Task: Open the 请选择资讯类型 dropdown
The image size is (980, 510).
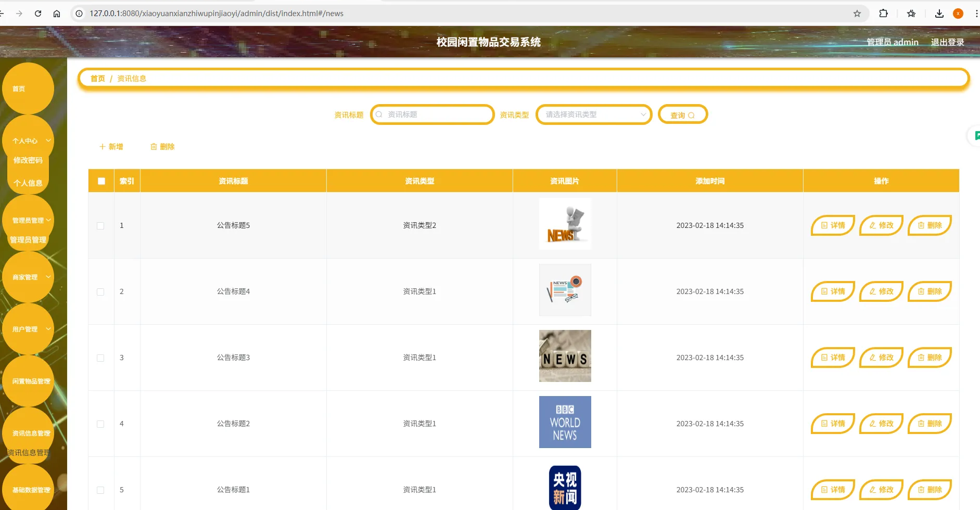Action: tap(593, 114)
